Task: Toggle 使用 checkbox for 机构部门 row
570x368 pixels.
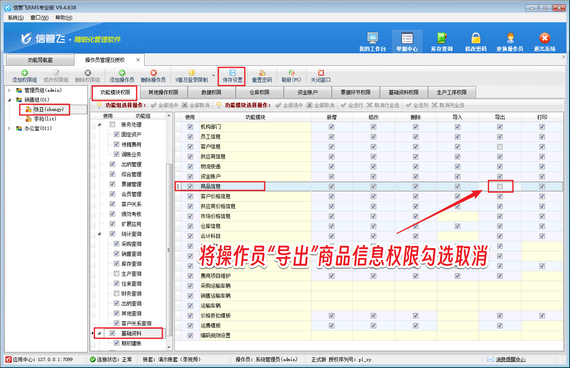Action: point(190,127)
